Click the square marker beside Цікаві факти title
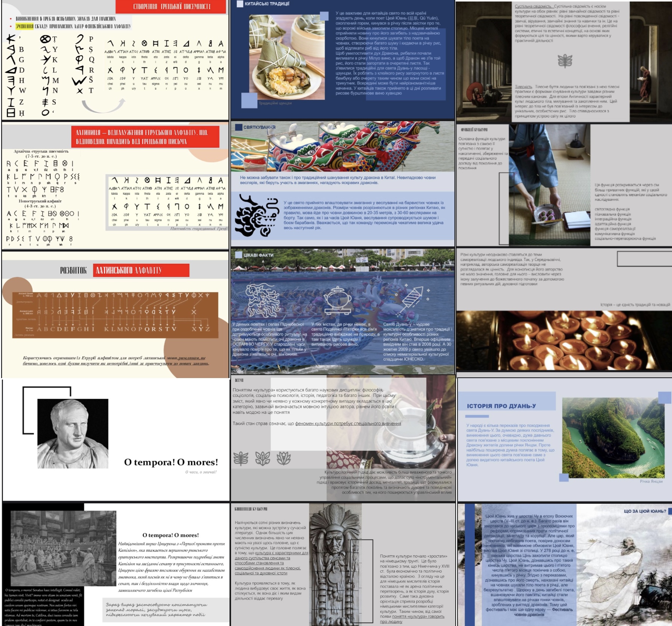The width and height of the screenshot is (672, 626). click(239, 255)
